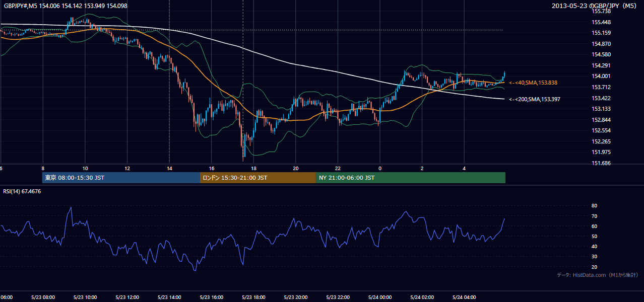
Task: Click price axis value 155.159
Action: 601,33
